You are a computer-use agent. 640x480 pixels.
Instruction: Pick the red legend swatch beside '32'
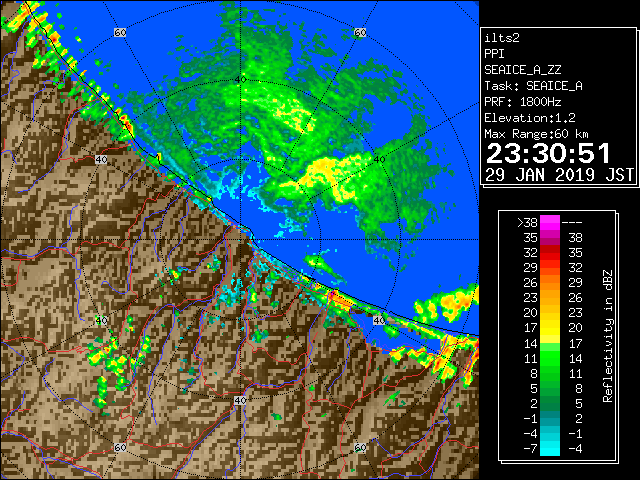point(550,253)
